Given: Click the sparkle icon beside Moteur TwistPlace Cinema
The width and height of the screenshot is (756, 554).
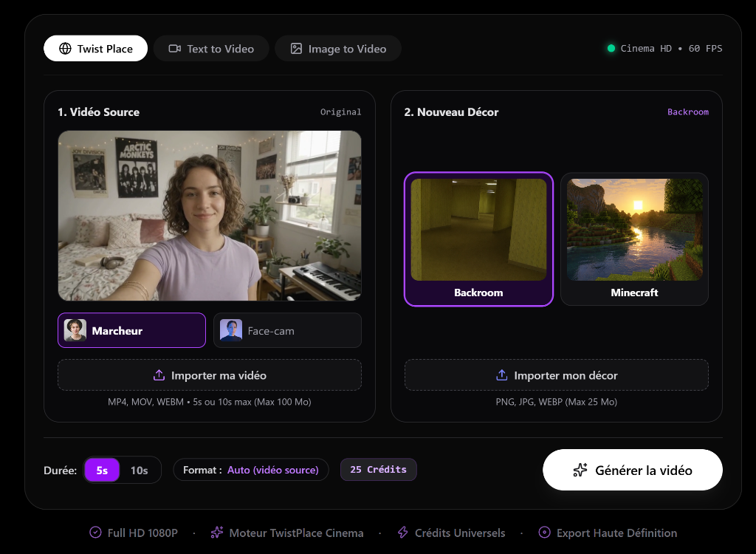Looking at the screenshot, I should point(217,533).
